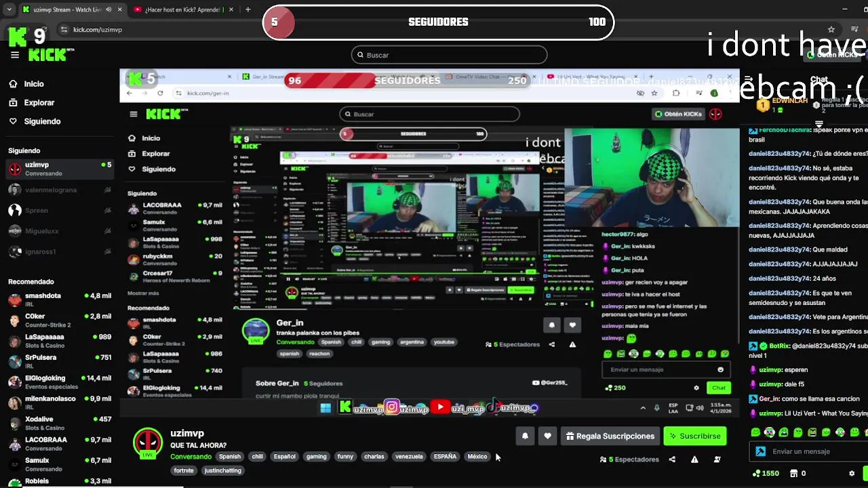Toggle the notification bell for uzimvp
The height and width of the screenshot is (488, 868).
[525, 436]
